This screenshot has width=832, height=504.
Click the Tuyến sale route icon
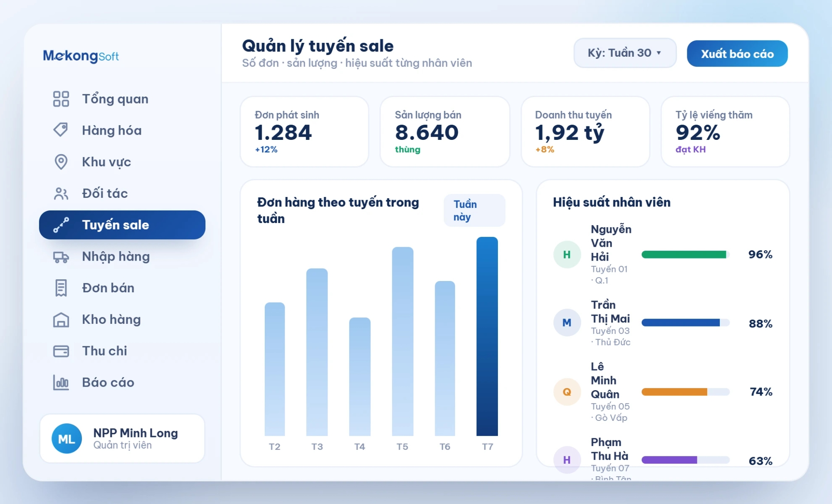coord(61,225)
